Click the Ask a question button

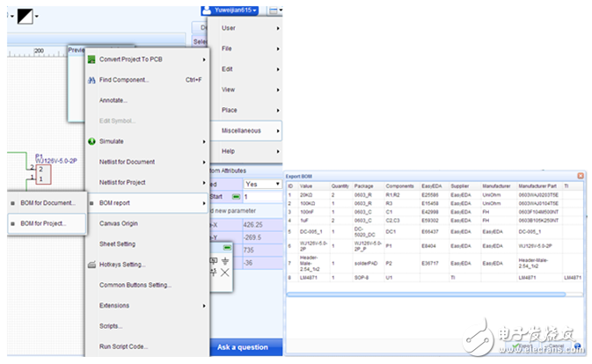tap(242, 347)
